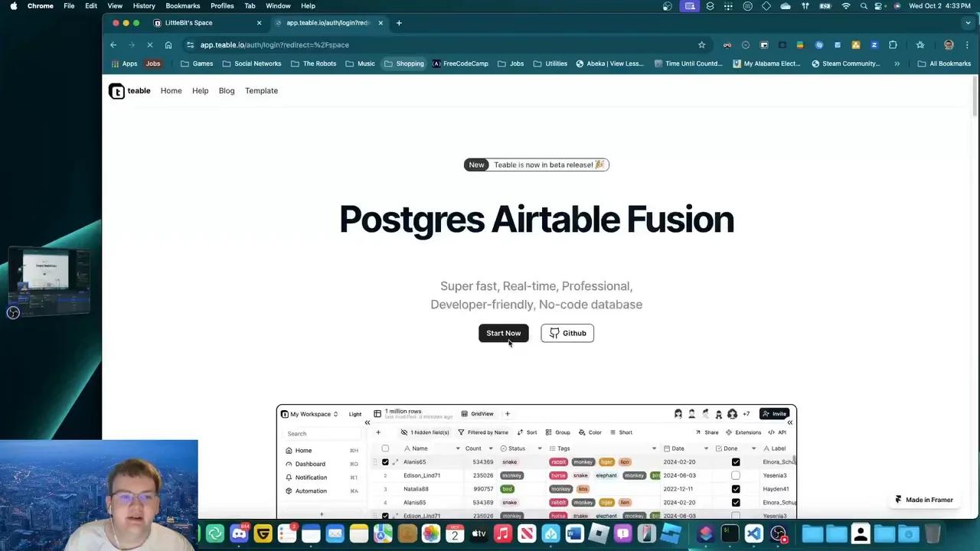Open Music app in the Dock
Viewport: 980px width, 551px height.
coord(503,533)
